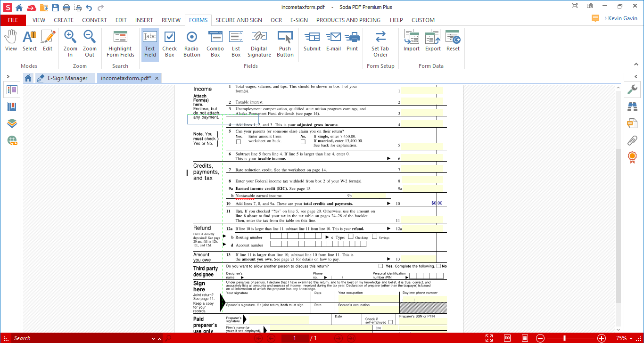Screen dimensions: 644x343
Task: Add a Digital Signature field
Action: 259,44
